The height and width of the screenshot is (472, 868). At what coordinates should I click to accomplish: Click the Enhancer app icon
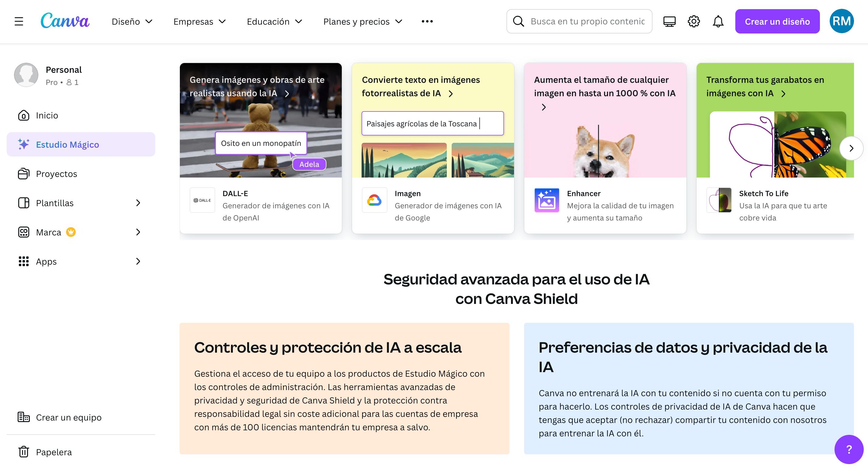(547, 200)
